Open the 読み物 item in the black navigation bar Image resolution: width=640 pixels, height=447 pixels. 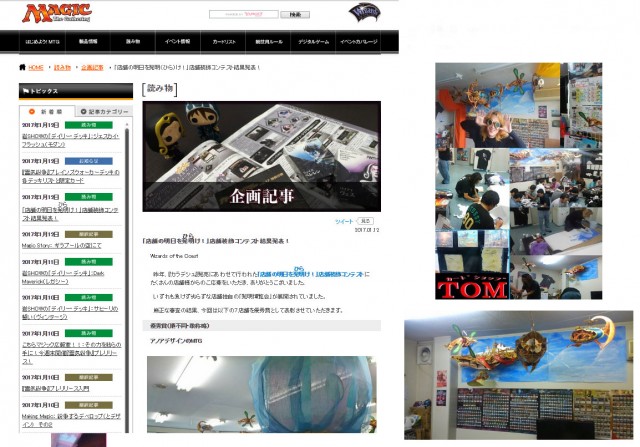click(x=133, y=42)
